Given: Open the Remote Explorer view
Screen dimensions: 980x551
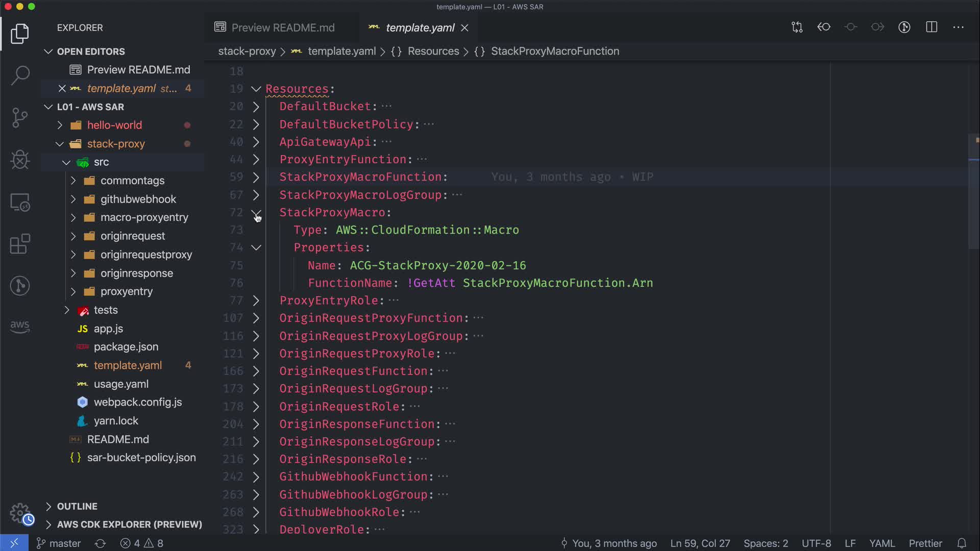Looking at the screenshot, I should click(x=20, y=202).
